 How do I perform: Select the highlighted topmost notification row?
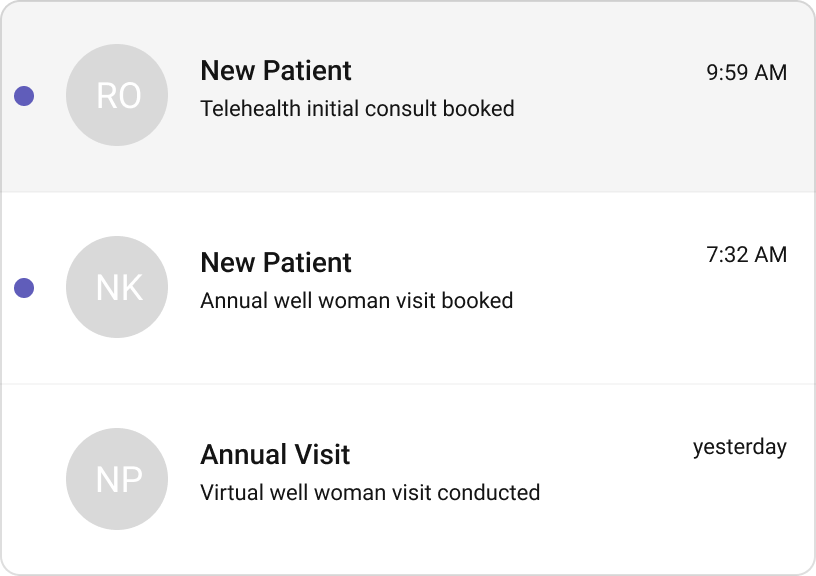tap(408, 96)
